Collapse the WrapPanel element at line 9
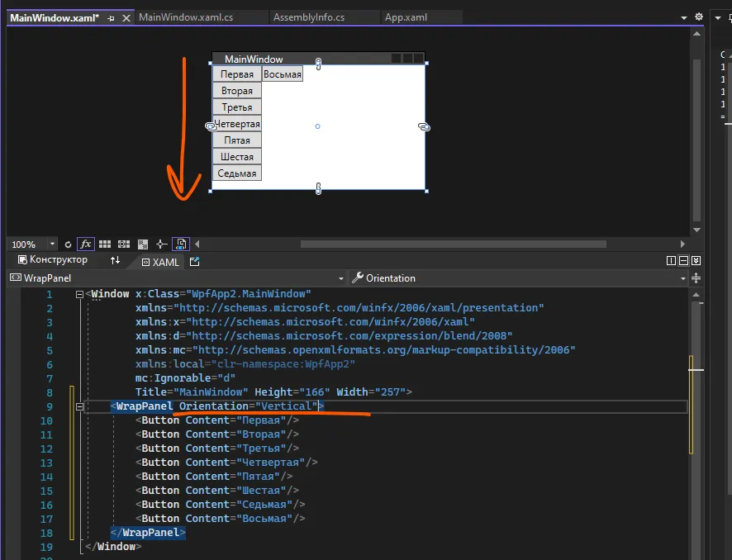732x560 pixels. [79, 407]
